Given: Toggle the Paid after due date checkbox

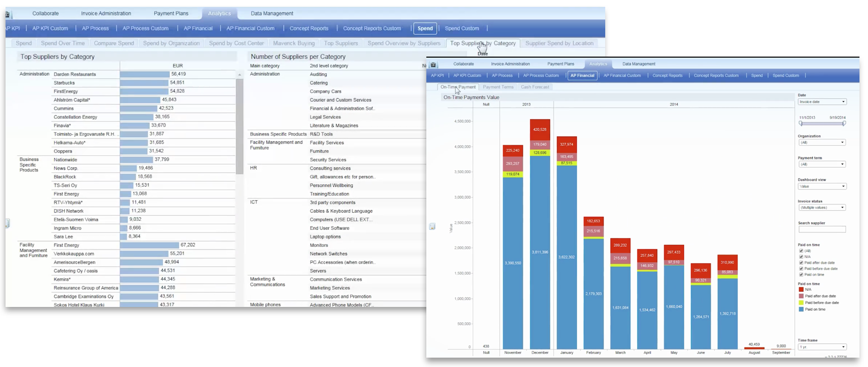Looking at the screenshot, I should tap(801, 263).
